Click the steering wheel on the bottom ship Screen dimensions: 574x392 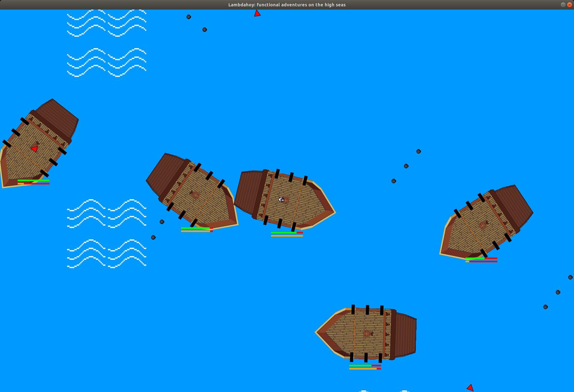point(367,334)
